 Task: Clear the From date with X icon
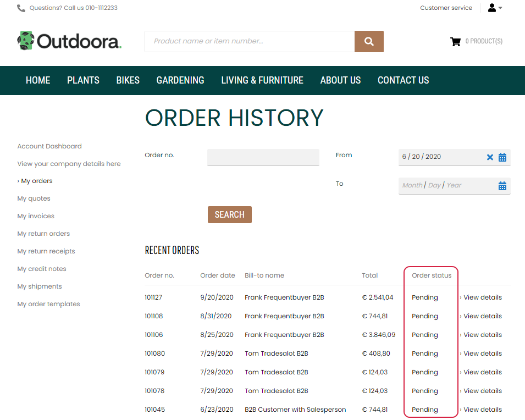(490, 157)
